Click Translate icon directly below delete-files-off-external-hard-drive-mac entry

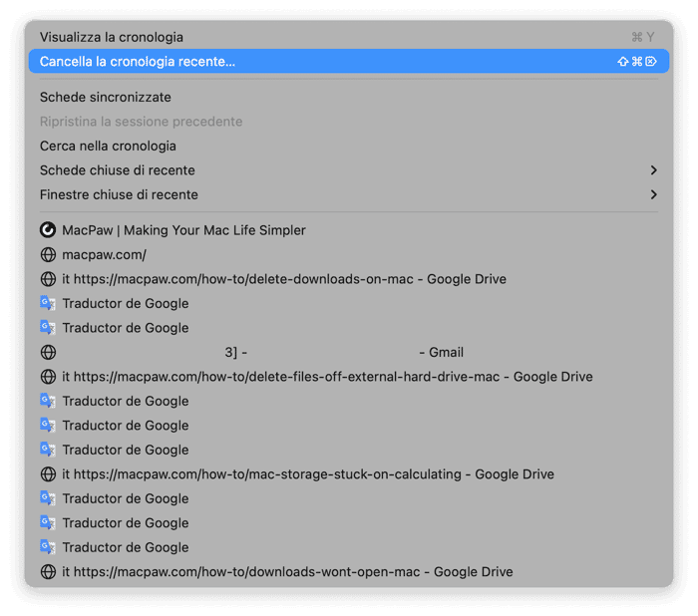click(x=48, y=401)
